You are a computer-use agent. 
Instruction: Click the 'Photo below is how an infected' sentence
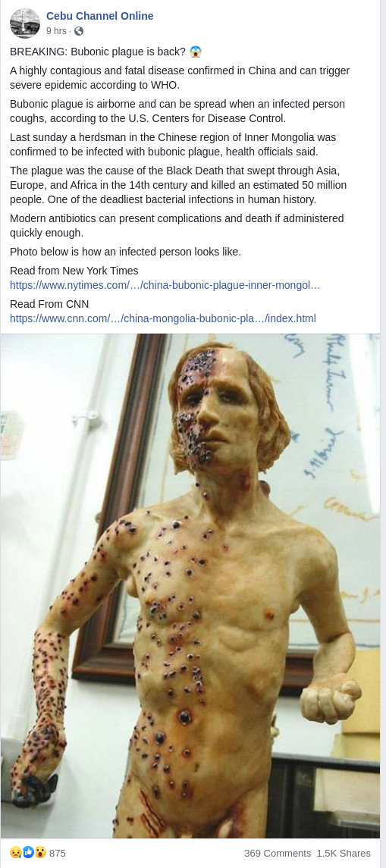pyautogui.click(x=126, y=252)
